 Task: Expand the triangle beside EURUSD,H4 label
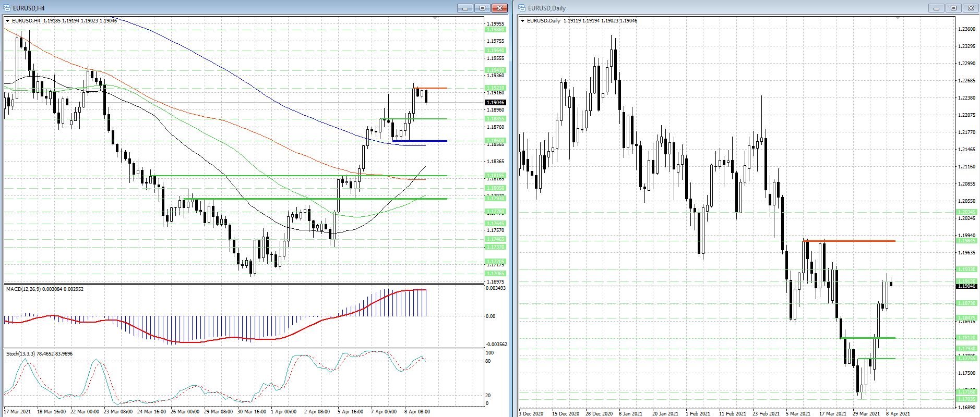click(x=8, y=21)
